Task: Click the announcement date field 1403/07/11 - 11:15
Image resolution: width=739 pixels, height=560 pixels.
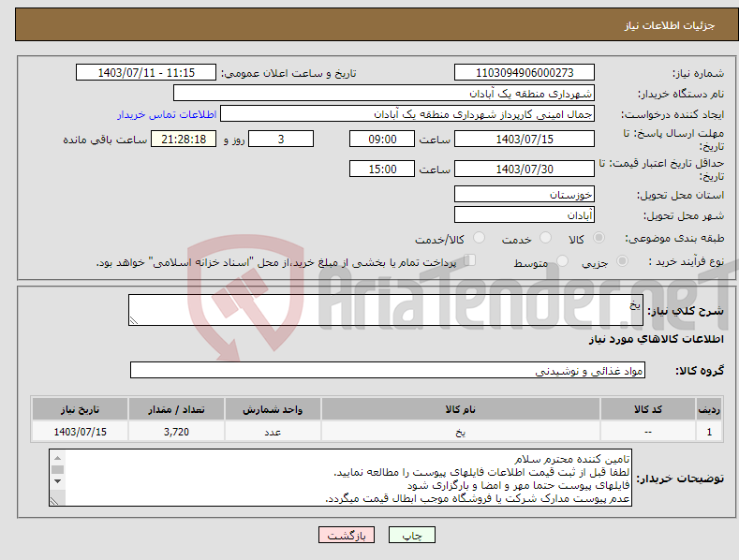Action: [146, 73]
